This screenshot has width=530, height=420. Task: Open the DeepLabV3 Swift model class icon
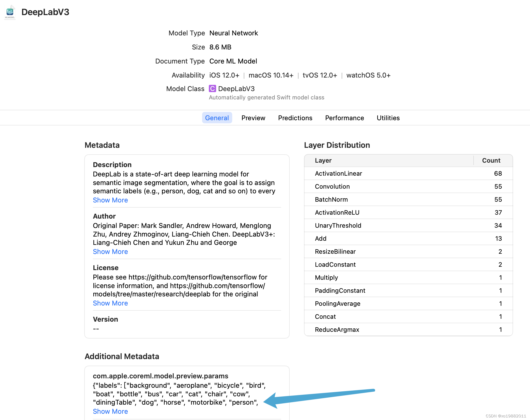(x=212, y=89)
